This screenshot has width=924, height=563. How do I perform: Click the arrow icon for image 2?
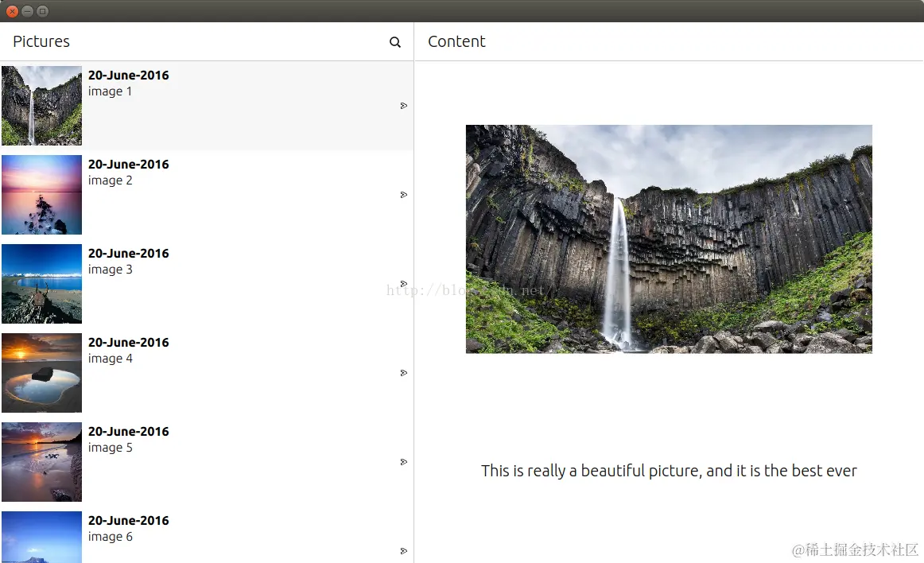(404, 195)
